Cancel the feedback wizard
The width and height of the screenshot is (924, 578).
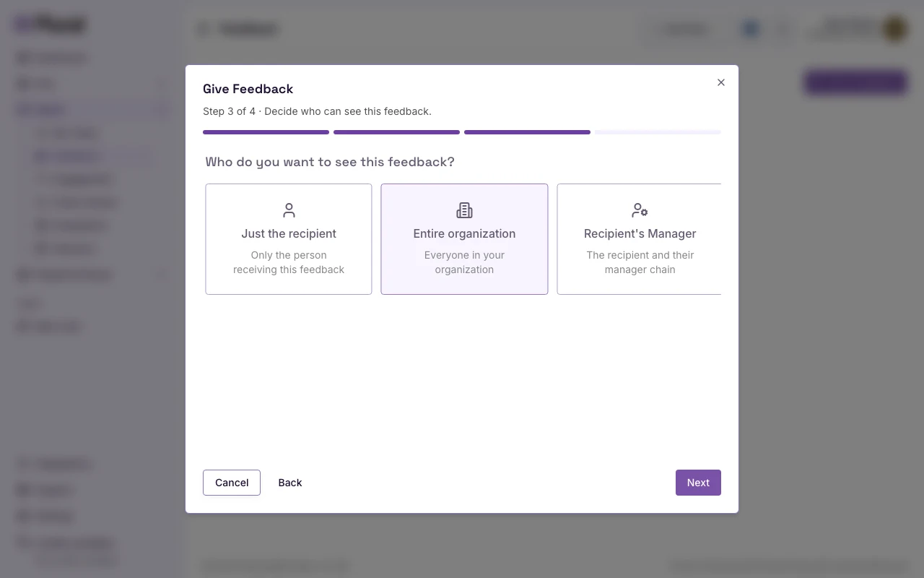pos(232,483)
